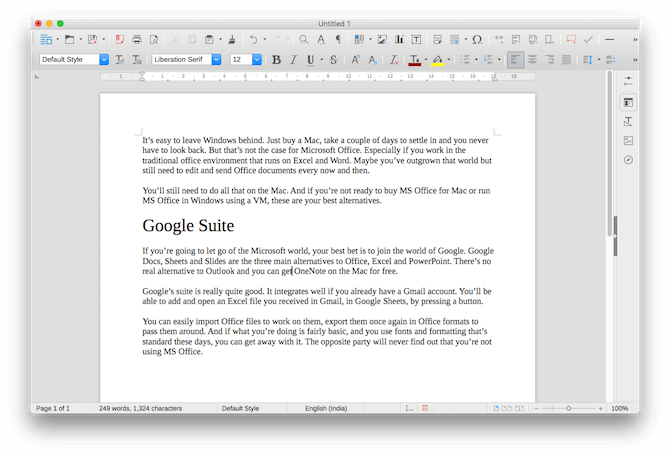This screenshot has width=670, height=457.
Task: Open the Default Style paragraph dropdown
Action: (104, 60)
